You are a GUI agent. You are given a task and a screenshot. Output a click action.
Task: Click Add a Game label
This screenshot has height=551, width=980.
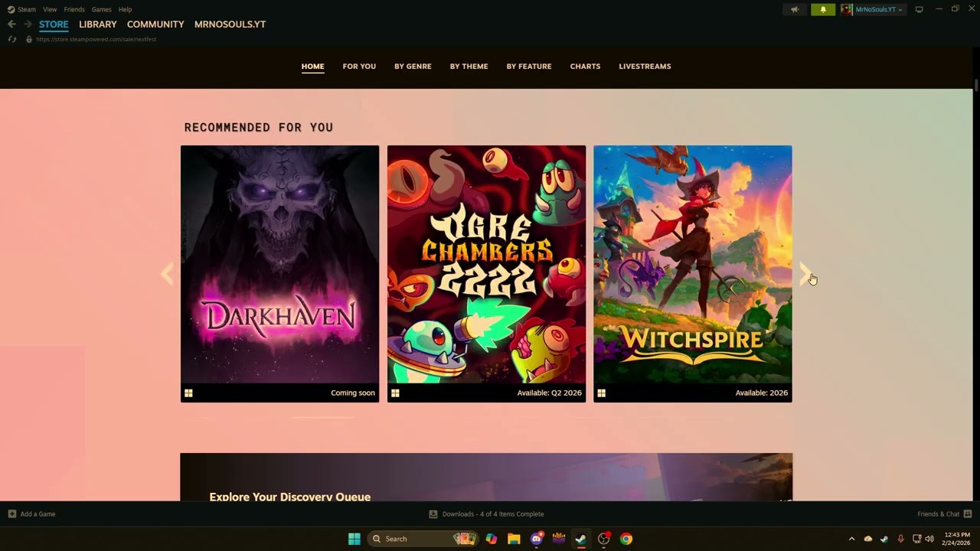point(38,514)
